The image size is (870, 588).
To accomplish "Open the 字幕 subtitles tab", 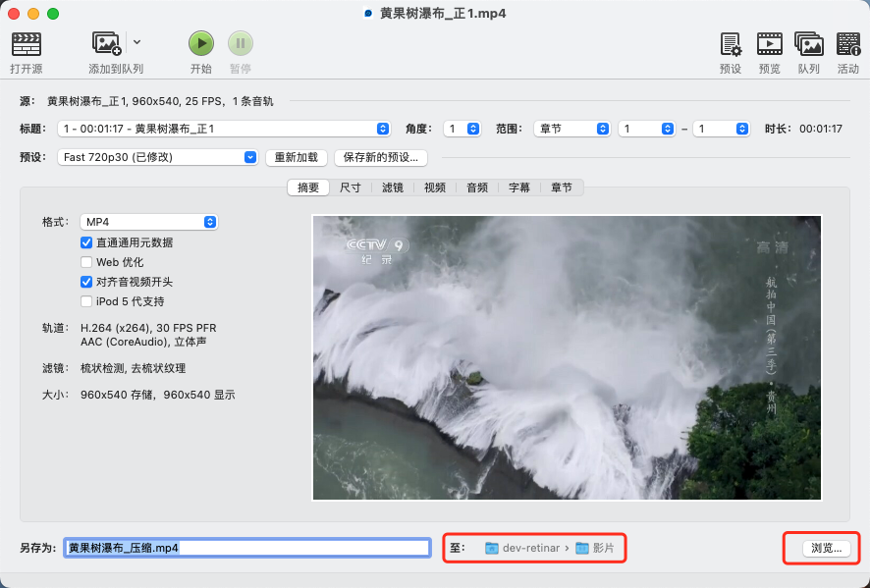I will 519,187.
